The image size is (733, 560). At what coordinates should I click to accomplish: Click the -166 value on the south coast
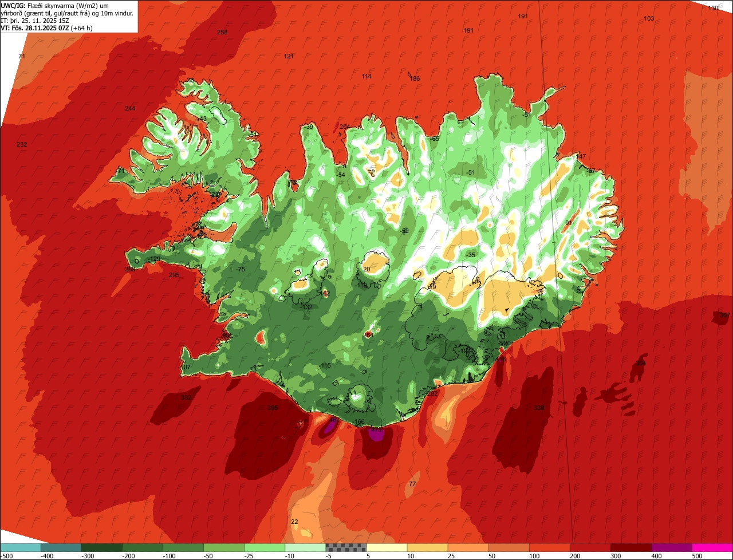pyautogui.click(x=358, y=422)
